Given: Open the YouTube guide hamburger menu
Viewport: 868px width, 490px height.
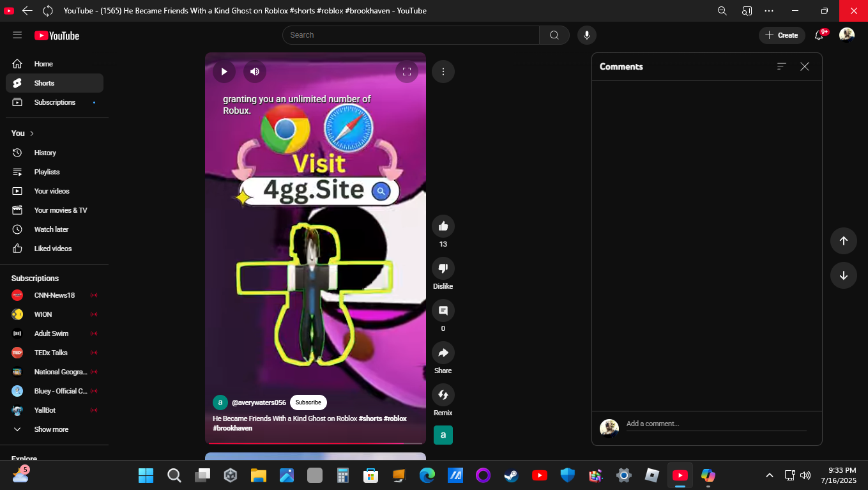Looking at the screenshot, I should pyautogui.click(x=17, y=35).
